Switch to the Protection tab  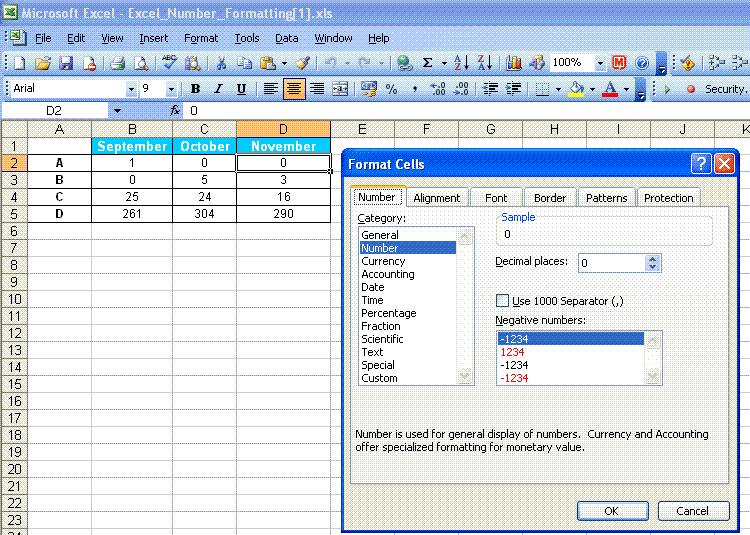click(669, 198)
